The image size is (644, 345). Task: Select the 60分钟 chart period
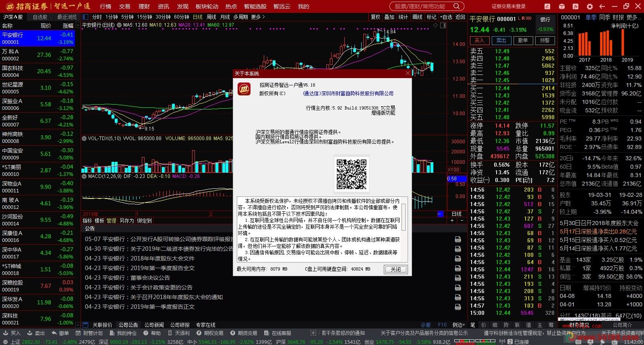click(182, 17)
